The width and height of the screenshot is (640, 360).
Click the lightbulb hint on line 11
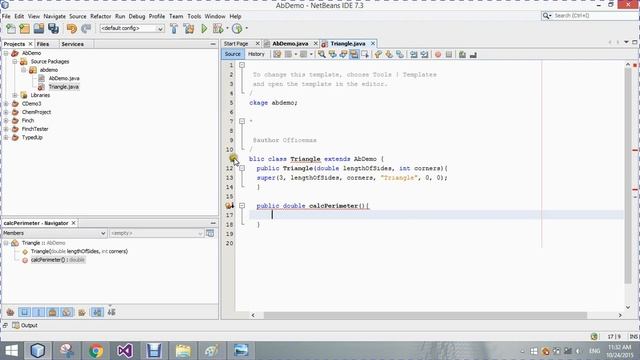coord(233,158)
